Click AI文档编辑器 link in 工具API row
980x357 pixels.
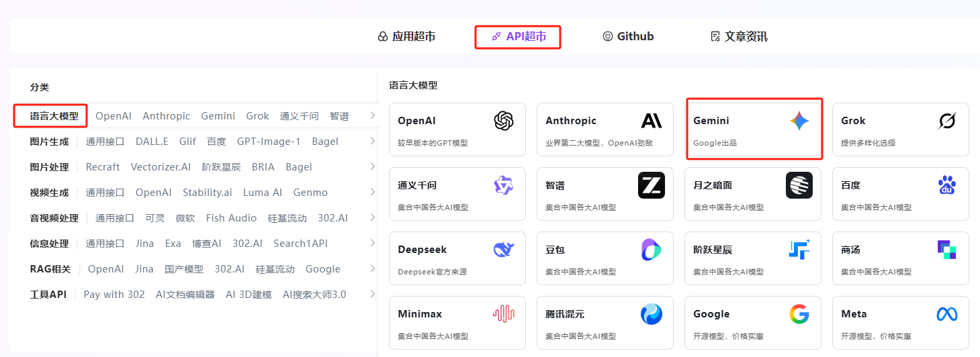(x=185, y=295)
